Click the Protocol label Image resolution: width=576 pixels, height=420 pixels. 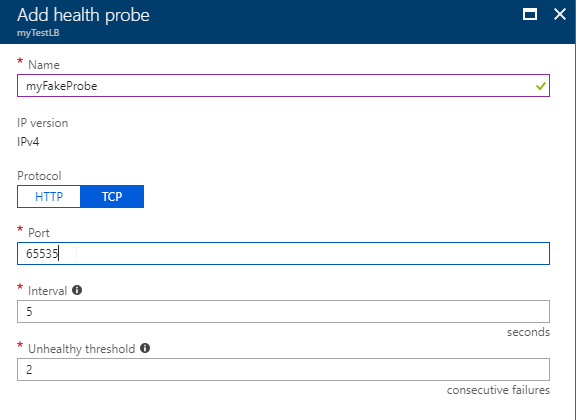[x=39, y=176]
